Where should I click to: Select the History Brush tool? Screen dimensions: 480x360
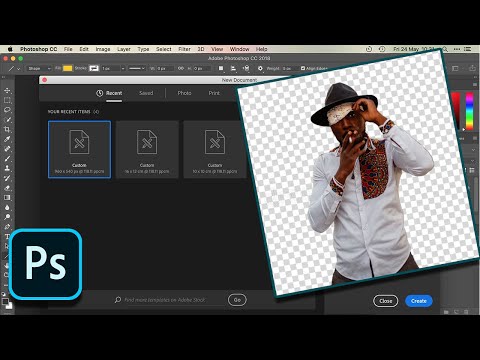pyautogui.click(x=7, y=178)
